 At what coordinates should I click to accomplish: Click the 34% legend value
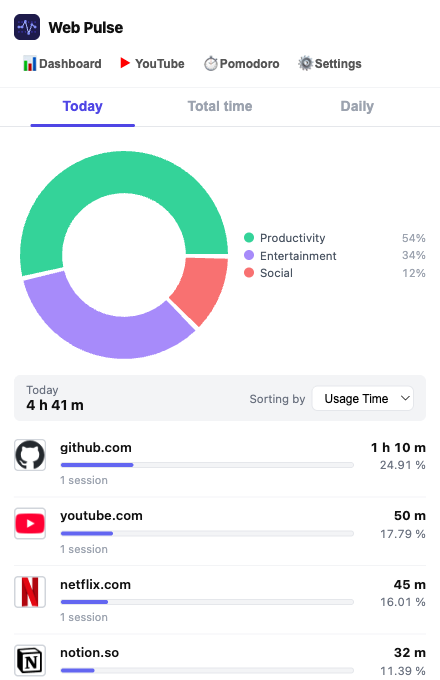(414, 255)
